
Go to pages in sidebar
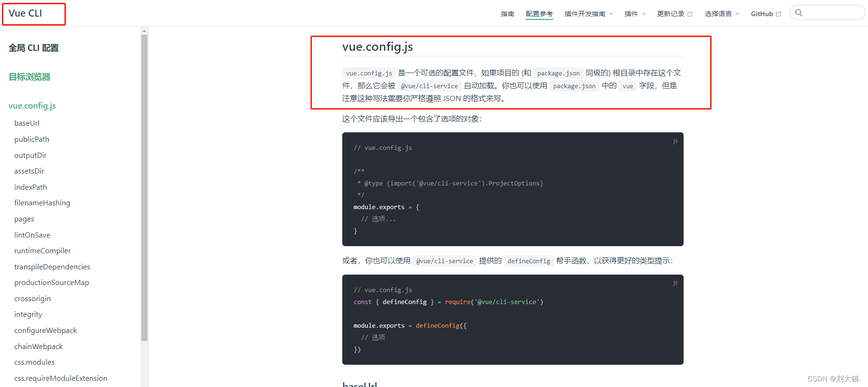(24, 219)
